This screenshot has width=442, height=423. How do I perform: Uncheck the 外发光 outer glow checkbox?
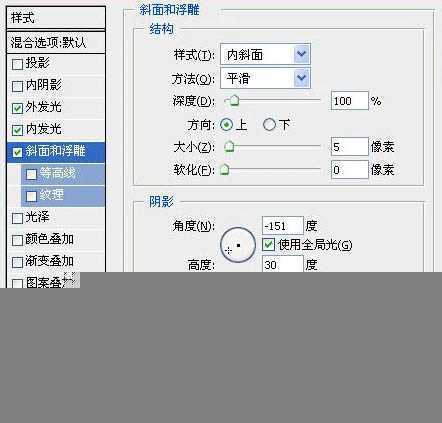[x=17, y=108]
